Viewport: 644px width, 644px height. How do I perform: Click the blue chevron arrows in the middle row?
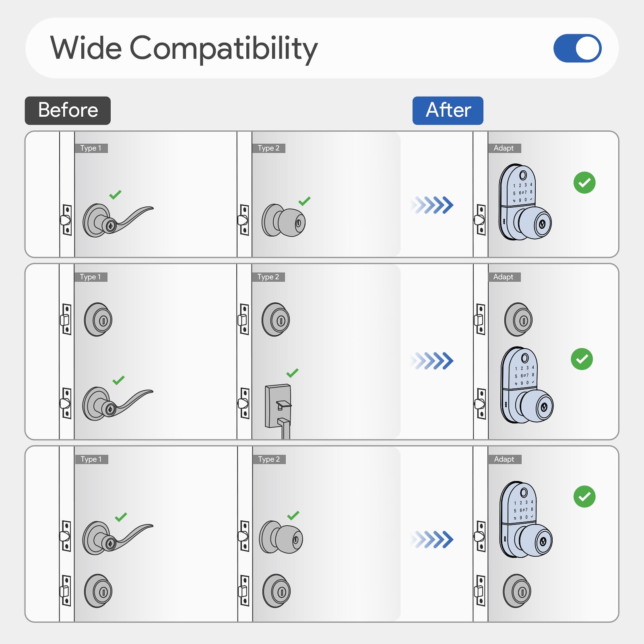click(433, 361)
